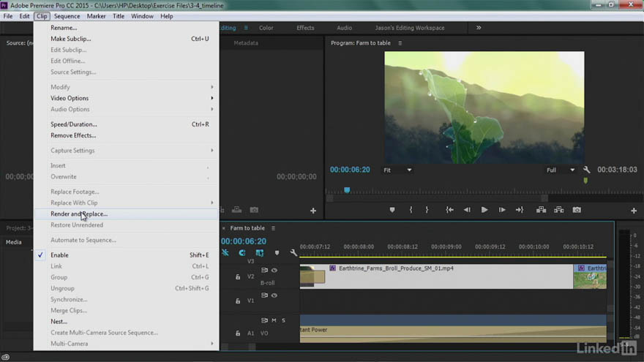Step back one frame in Program monitor

click(x=467, y=210)
